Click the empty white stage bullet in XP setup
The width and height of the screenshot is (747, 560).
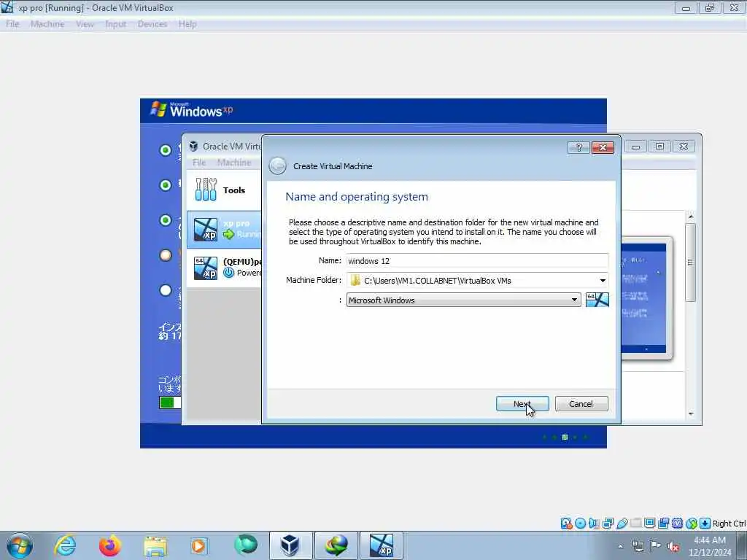(166, 290)
